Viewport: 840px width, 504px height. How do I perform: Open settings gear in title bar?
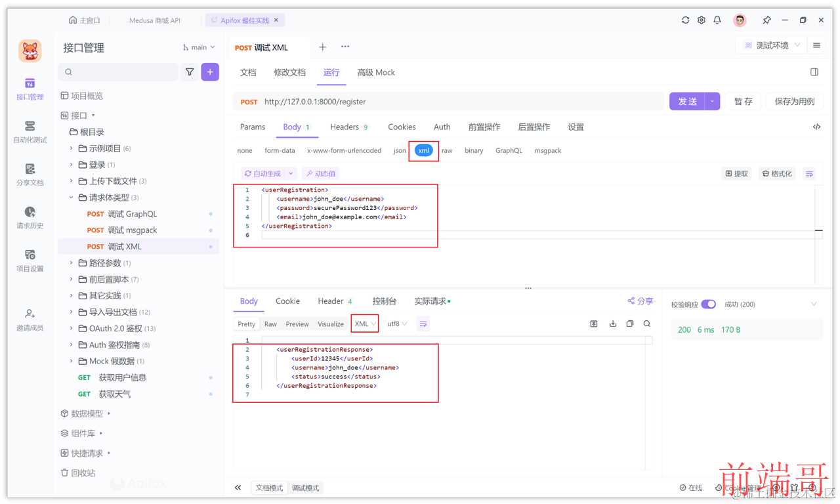tap(701, 20)
